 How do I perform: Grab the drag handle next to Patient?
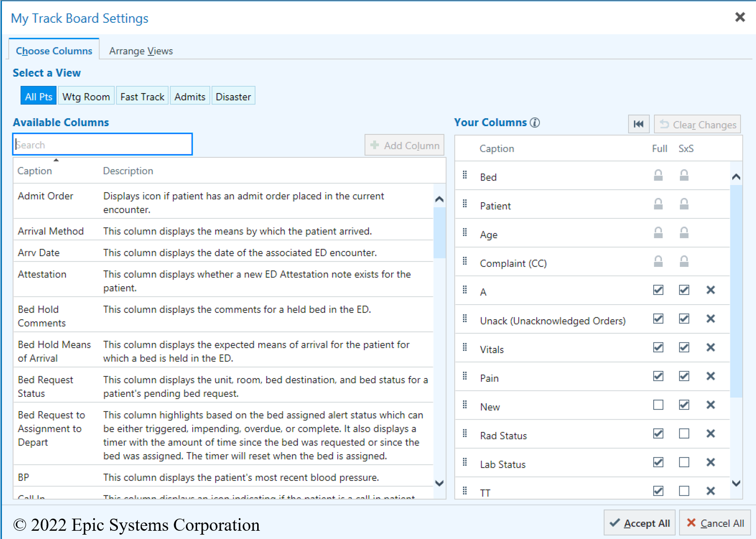[x=465, y=204]
